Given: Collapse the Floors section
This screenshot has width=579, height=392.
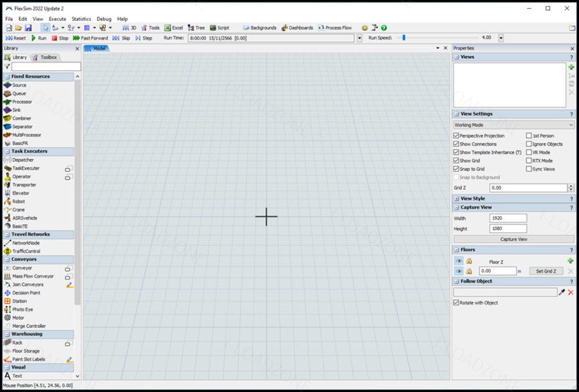Looking at the screenshot, I should point(456,250).
